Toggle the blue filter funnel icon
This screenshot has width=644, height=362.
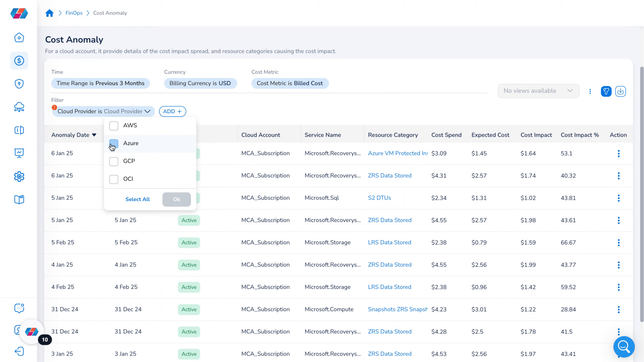click(x=606, y=91)
